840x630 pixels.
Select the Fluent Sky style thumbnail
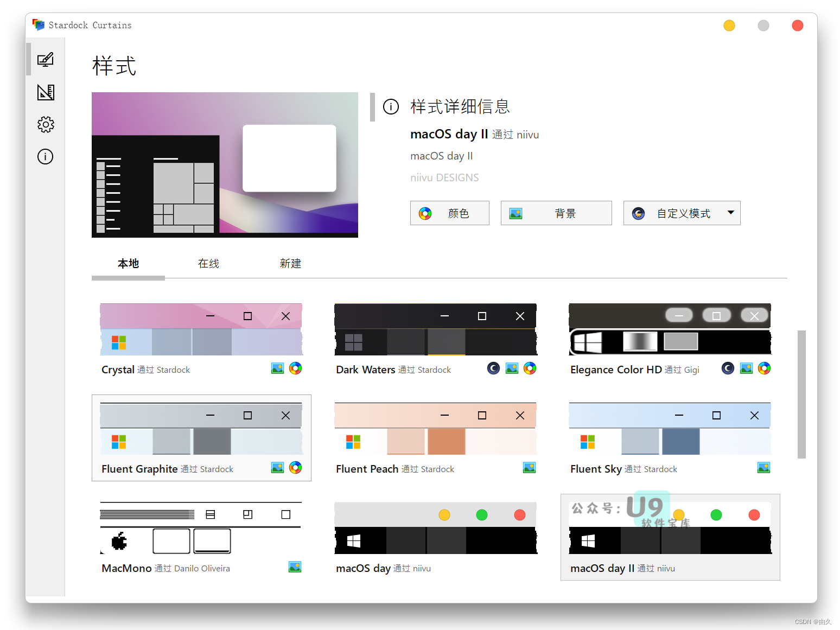pyautogui.click(x=670, y=429)
